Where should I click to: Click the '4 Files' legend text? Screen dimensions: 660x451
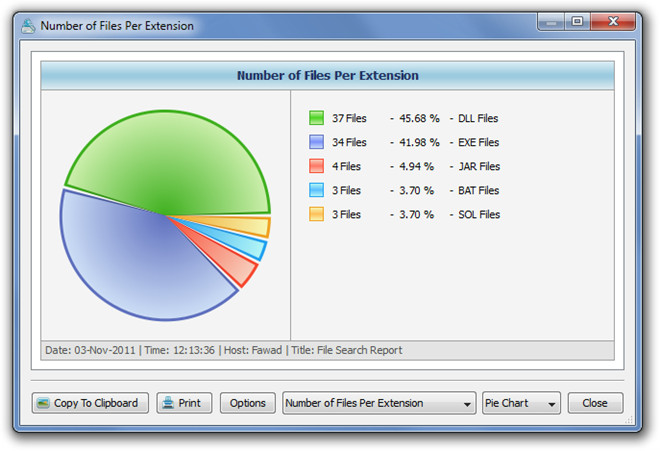(346, 166)
